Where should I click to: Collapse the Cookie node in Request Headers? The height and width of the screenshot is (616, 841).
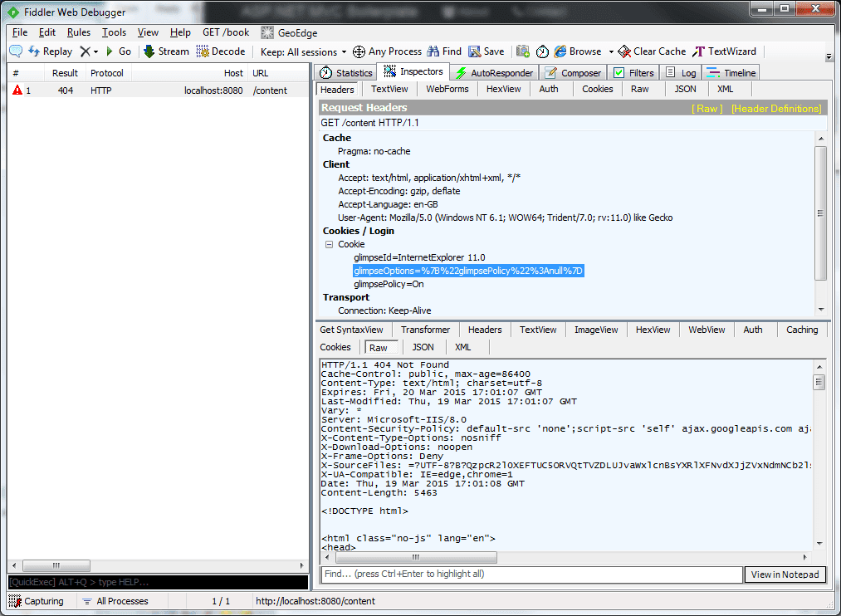pos(329,244)
